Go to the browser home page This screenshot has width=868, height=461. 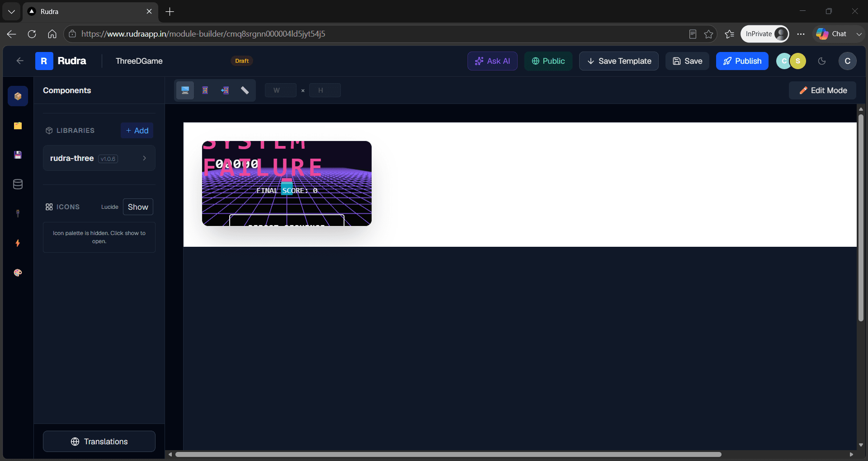(52, 34)
